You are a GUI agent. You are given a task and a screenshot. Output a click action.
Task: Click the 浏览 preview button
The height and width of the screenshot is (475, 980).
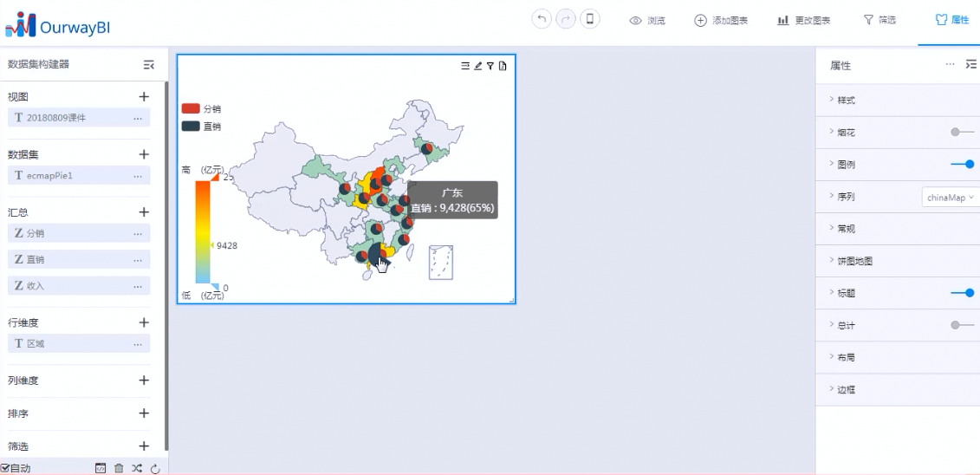[647, 20]
